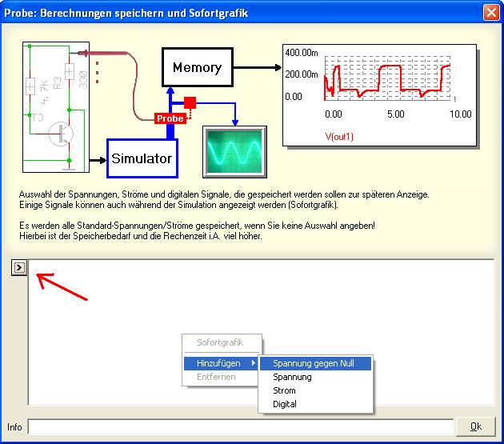Viewport: 504px width, 444px height.
Task: Click the red square above the Probe
Action: (x=190, y=102)
